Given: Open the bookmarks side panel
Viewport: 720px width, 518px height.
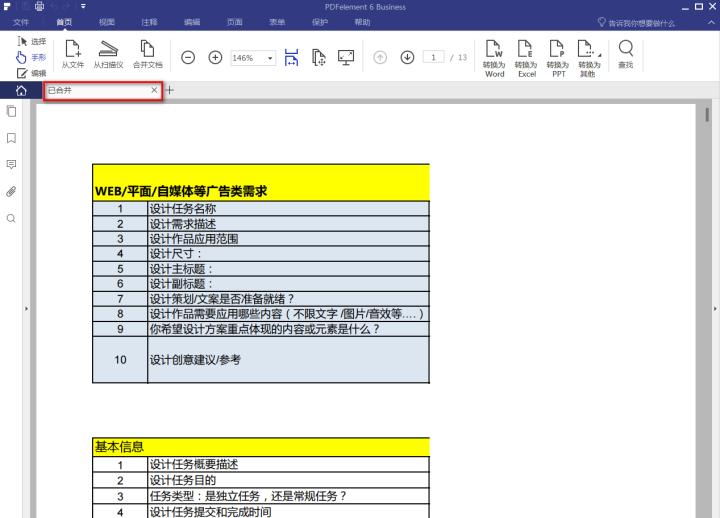Looking at the screenshot, I should (x=11, y=138).
